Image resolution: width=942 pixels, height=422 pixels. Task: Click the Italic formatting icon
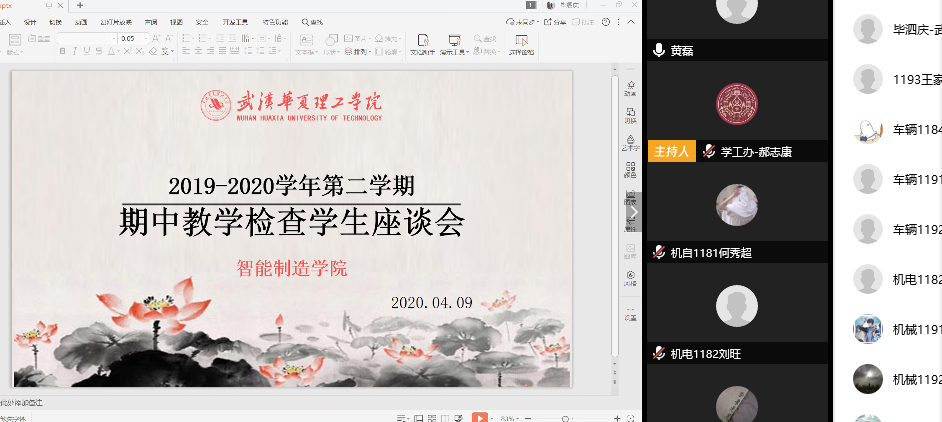pyautogui.click(x=75, y=51)
